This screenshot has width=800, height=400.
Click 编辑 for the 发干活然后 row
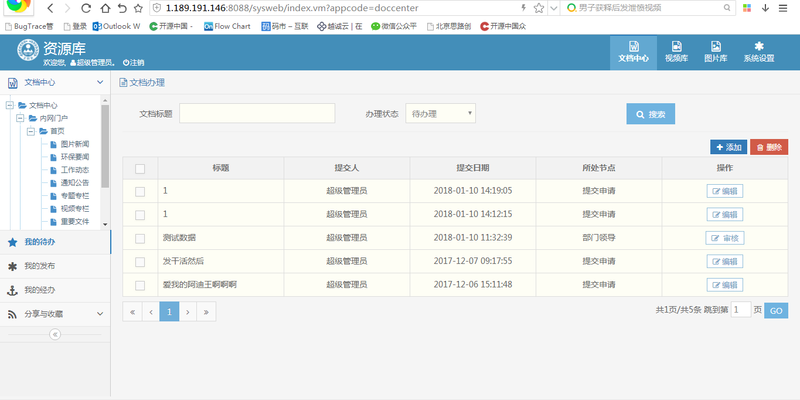tap(725, 261)
